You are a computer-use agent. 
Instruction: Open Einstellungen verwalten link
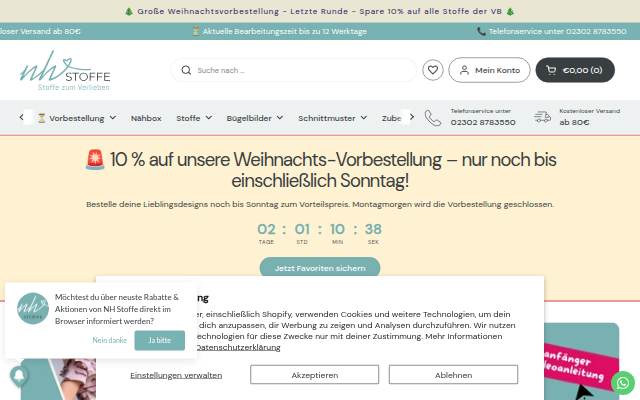pos(176,375)
